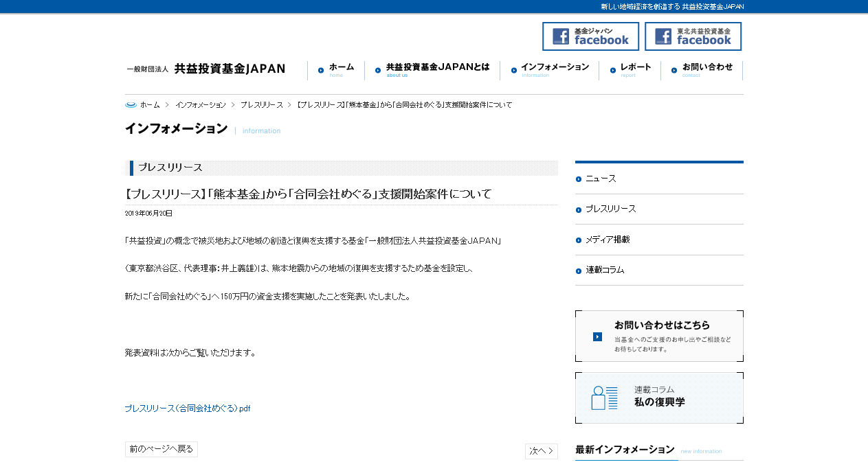Click the 共益投資基金JAPAN site logo
The width and height of the screenshot is (868, 471).
(206, 69)
